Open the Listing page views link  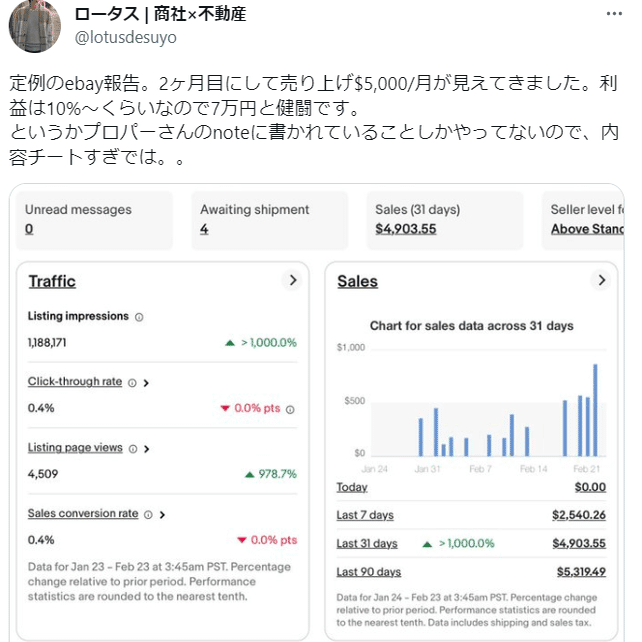pyautogui.click(x=75, y=448)
